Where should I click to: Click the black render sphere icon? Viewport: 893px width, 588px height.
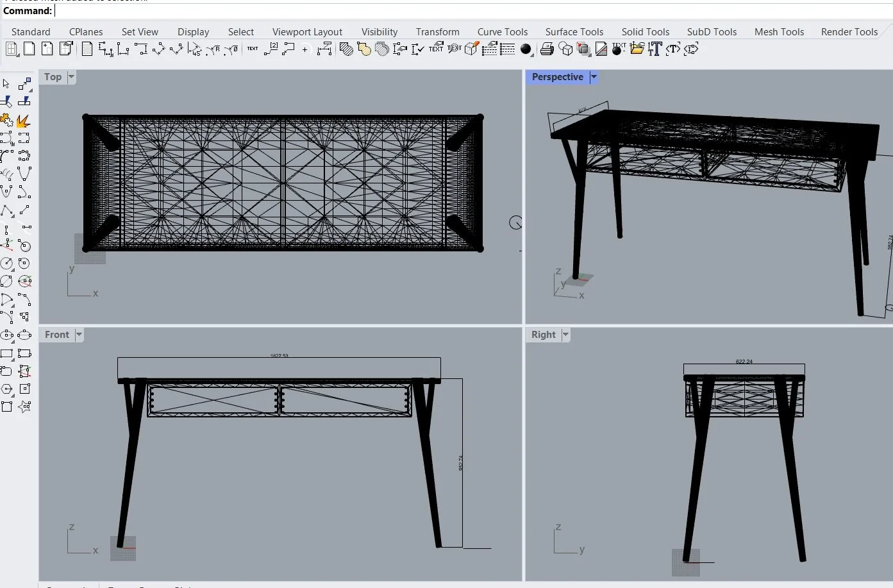[526, 49]
